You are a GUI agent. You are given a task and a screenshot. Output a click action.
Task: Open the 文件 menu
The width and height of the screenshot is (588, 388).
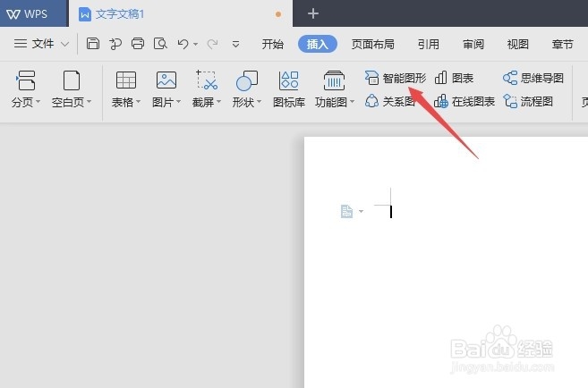(x=34, y=44)
